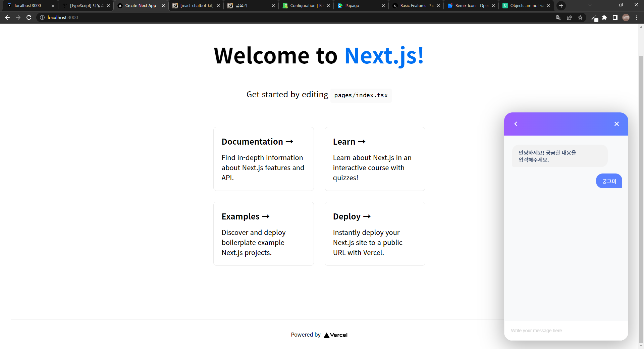
Task: Focus the 'Write your message here' input
Action: [x=566, y=331]
